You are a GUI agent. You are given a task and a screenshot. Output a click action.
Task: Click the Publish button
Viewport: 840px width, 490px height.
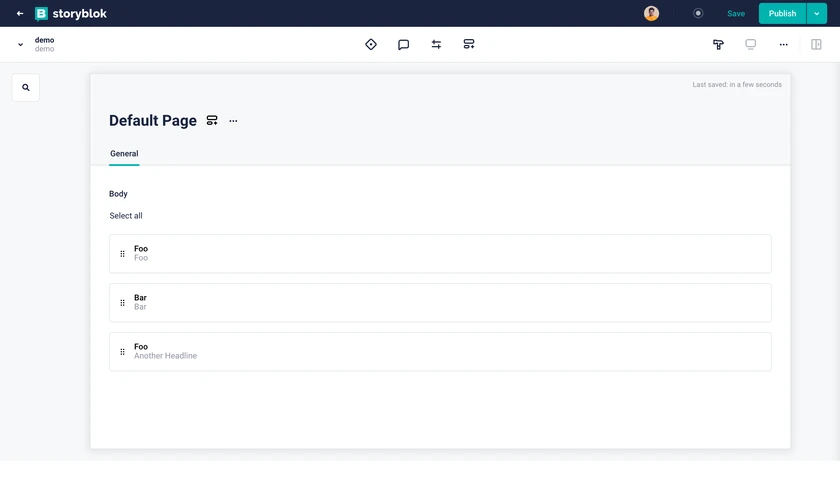(x=782, y=14)
